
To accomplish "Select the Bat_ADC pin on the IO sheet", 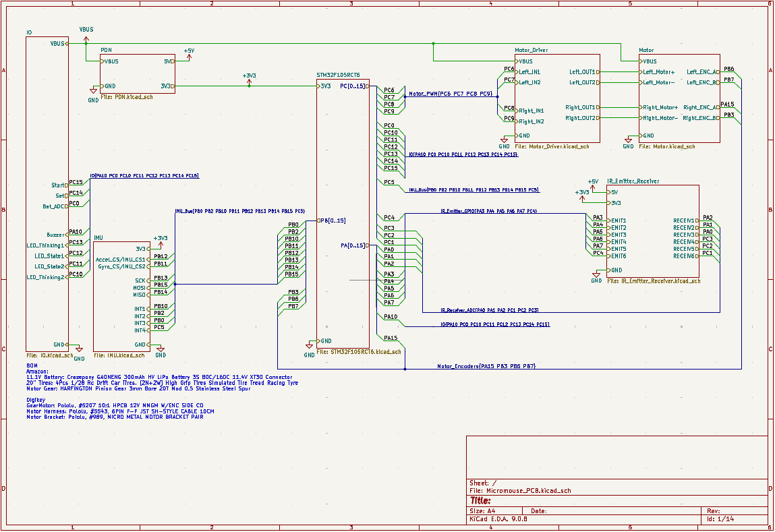I will click(x=55, y=206).
